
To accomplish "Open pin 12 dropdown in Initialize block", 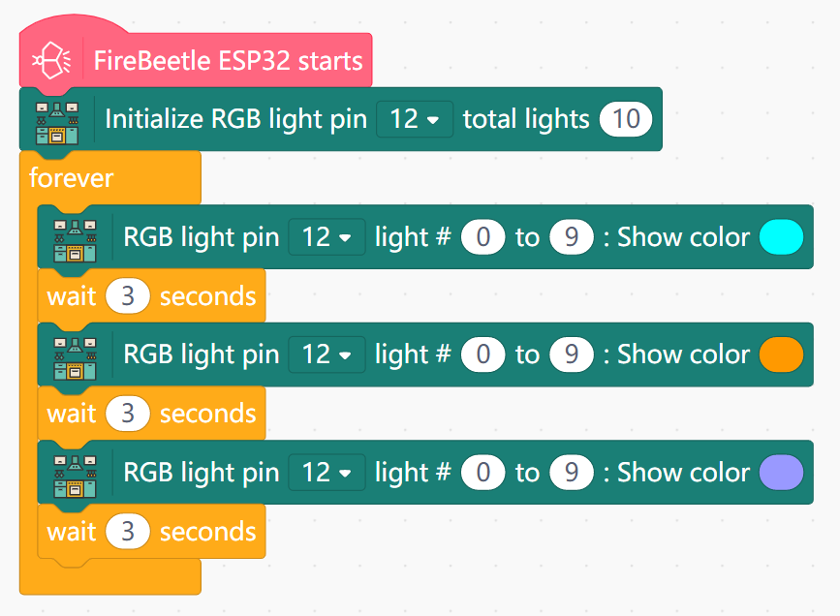I will point(415,119).
